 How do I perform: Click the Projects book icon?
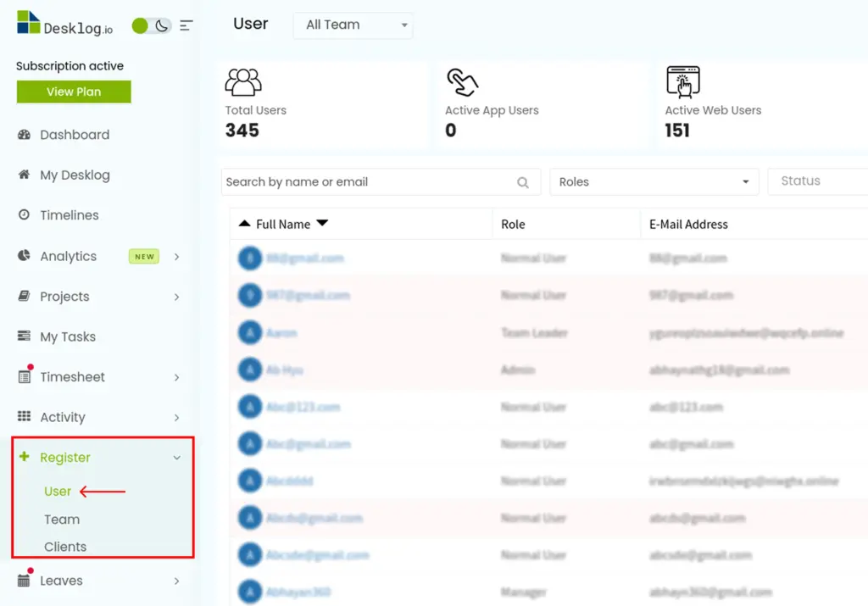tap(24, 297)
